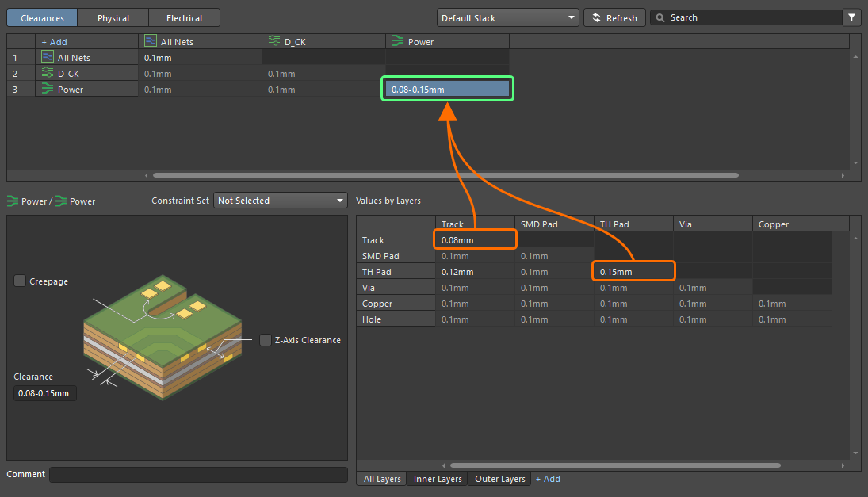This screenshot has width=868, height=497.
Task: Click the D_CK icon in the column header
Action: click(274, 41)
